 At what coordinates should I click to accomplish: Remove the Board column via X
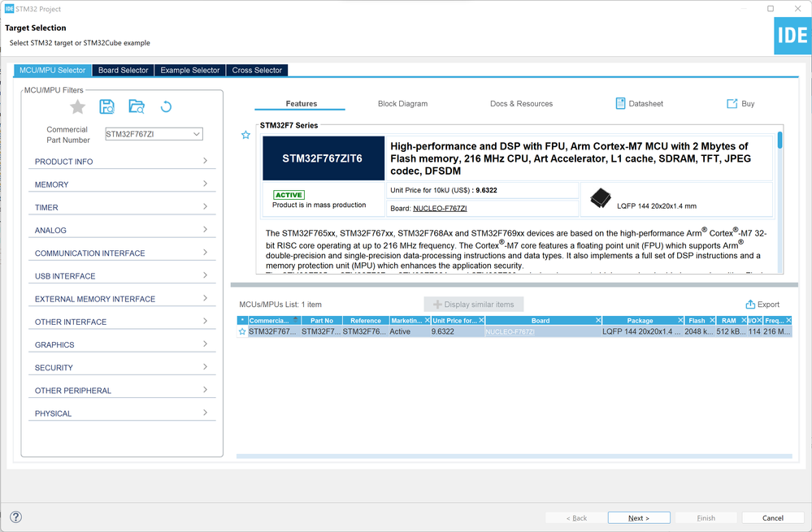click(x=598, y=320)
